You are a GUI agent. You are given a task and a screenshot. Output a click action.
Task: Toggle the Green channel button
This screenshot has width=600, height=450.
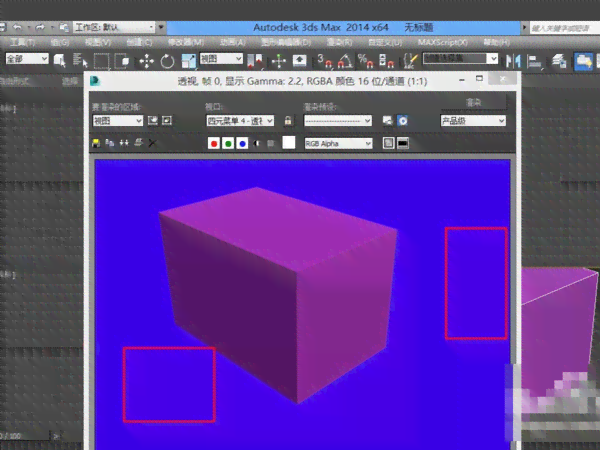(228, 143)
